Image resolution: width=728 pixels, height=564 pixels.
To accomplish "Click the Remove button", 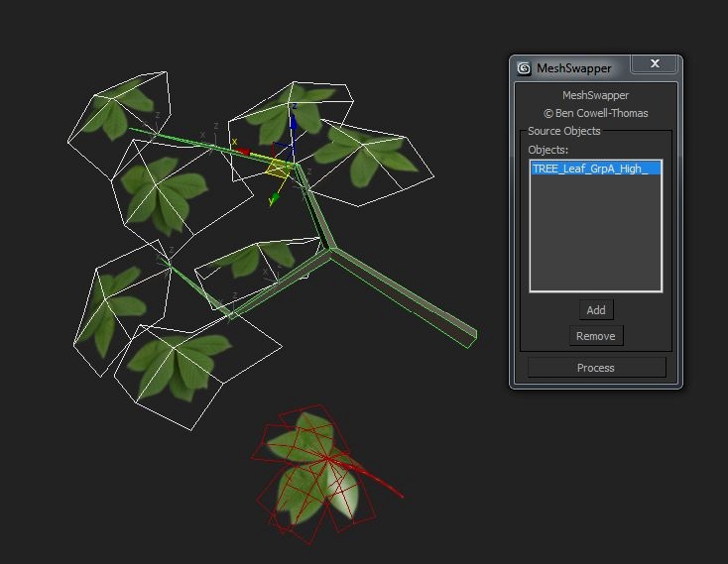I will click(596, 336).
